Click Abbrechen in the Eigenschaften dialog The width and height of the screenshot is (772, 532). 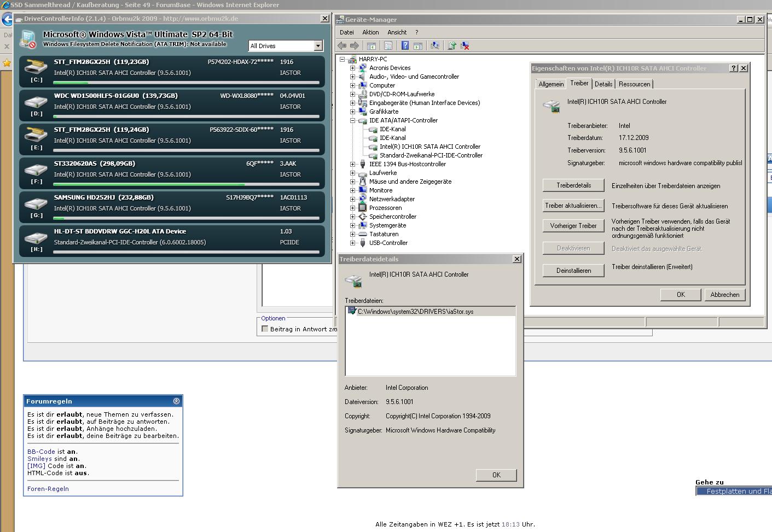(x=725, y=295)
